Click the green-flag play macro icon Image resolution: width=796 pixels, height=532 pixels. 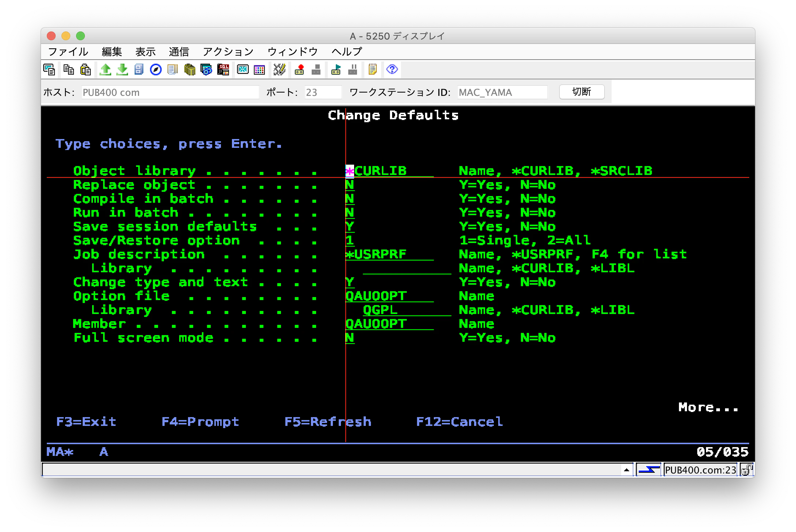click(x=336, y=70)
